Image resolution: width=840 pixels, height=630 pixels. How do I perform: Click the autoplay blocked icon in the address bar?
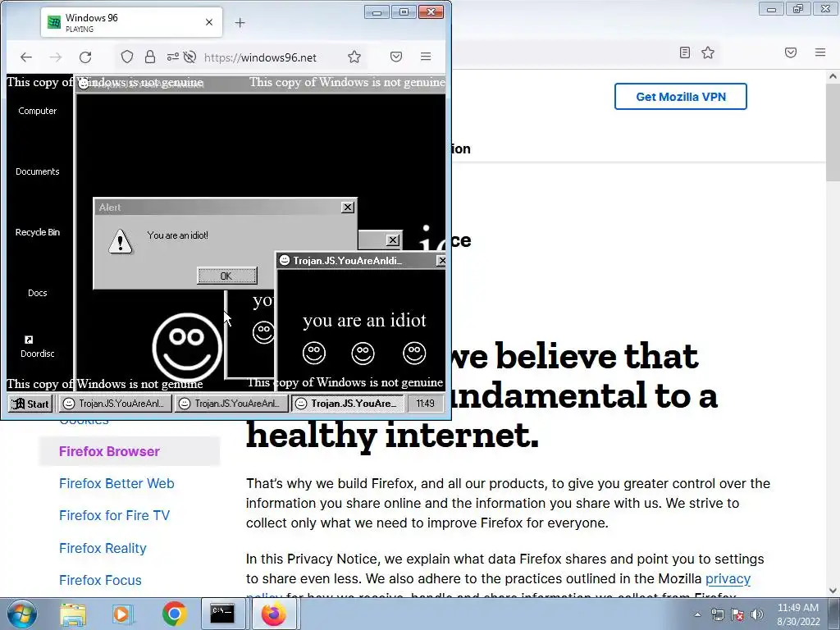pyautogui.click(x=189, y=57)
